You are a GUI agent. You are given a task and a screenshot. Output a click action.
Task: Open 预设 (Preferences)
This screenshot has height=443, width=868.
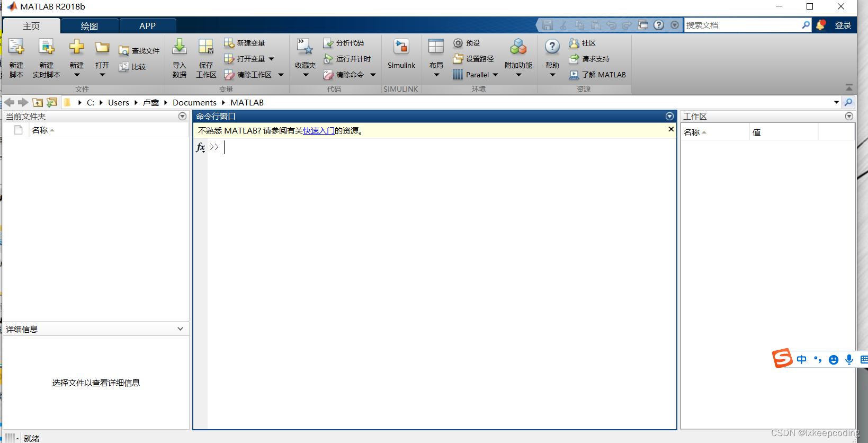[467, 43]
